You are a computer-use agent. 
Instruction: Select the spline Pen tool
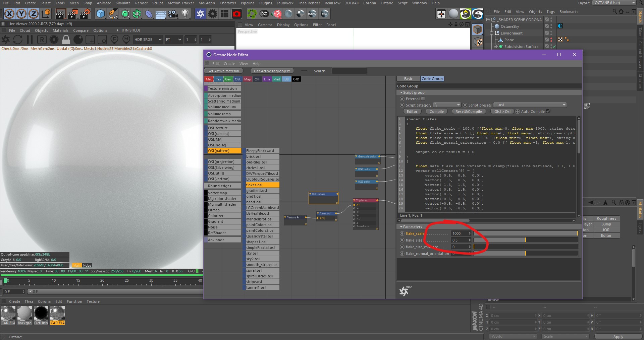113,14
